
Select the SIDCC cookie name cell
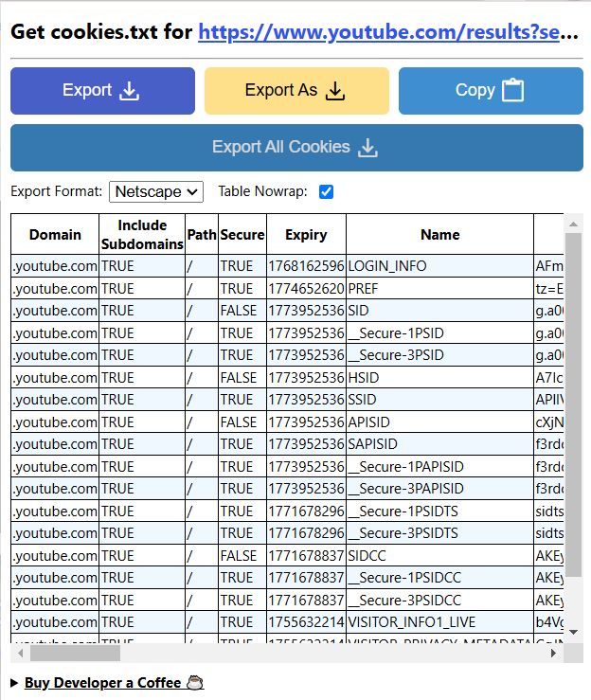pyautogui.click(x=439, y=555)
